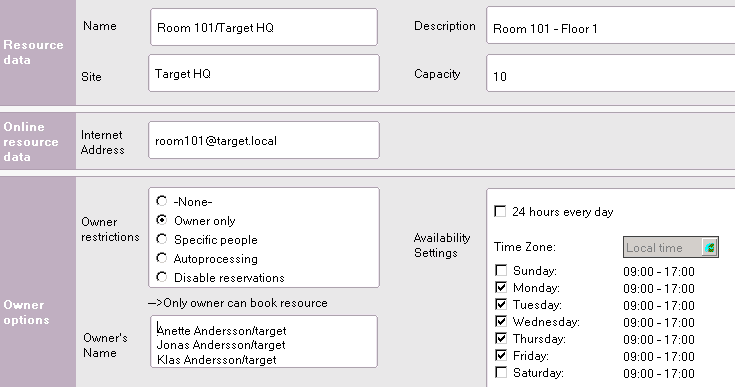Select owner Anette Andersson/target
The height and width of the screenshot is (387, 735).
coord(222,331)
